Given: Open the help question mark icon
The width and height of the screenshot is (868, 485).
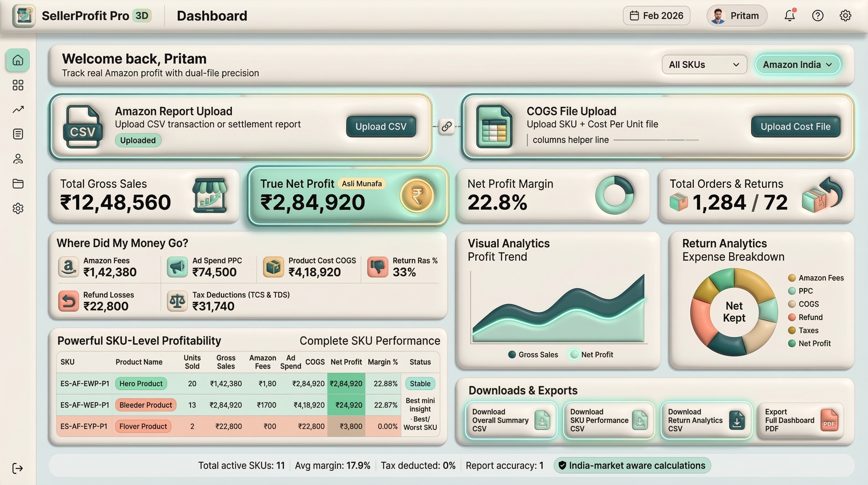Looking at the screenshot, I should [818, 15].
